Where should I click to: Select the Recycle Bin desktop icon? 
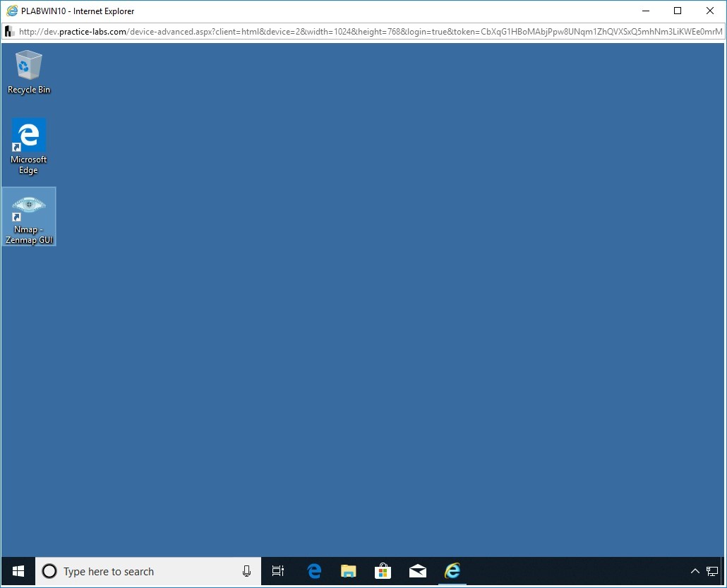pyautogui.click(x=28, y=71)
